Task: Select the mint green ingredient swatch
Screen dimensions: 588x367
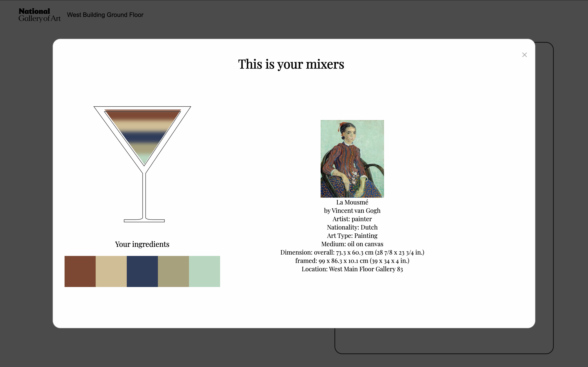Action: [x=204, y=271]
